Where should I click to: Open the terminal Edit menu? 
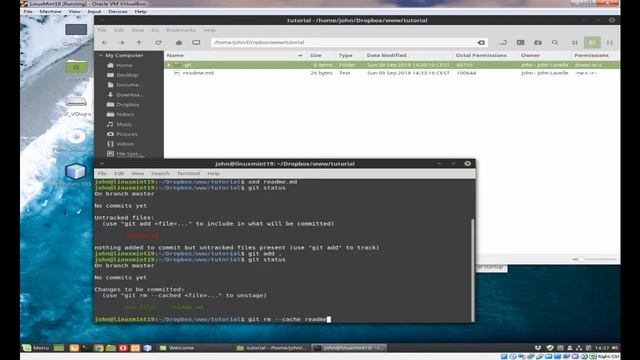[119, 173]
